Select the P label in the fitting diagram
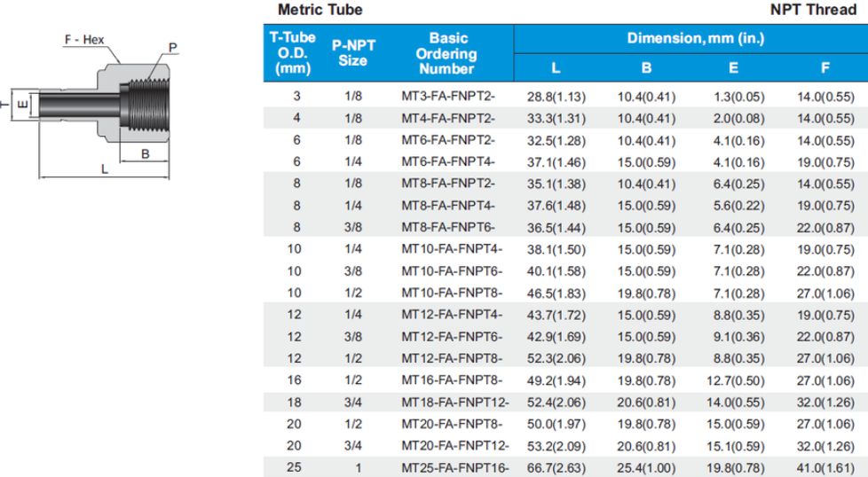 coord(172,47)
